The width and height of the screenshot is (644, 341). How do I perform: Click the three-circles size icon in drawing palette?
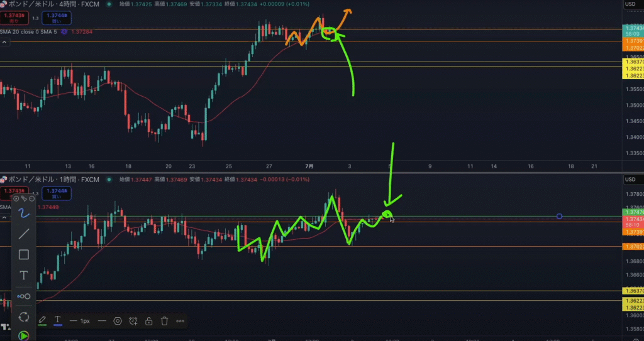[x=24, y=296]
